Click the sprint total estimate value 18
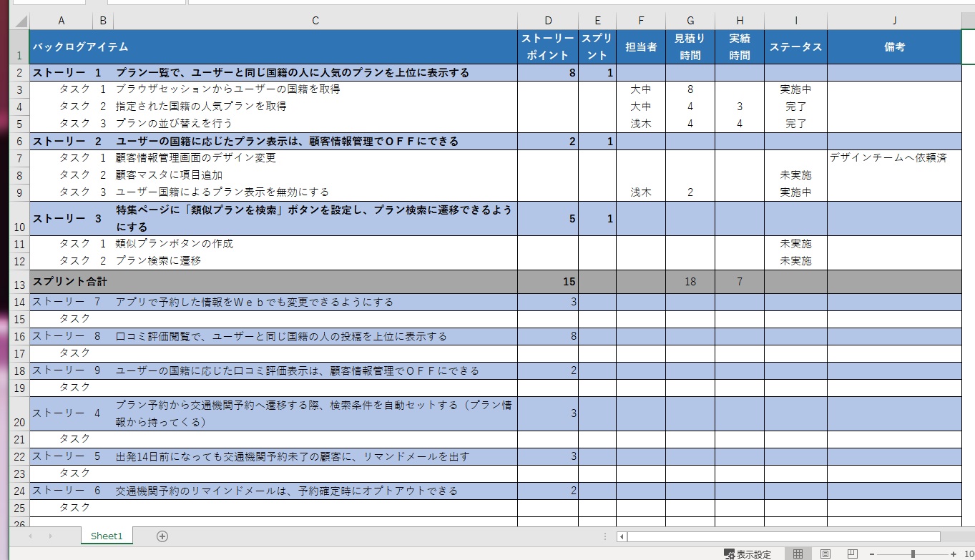 point(690,282)
